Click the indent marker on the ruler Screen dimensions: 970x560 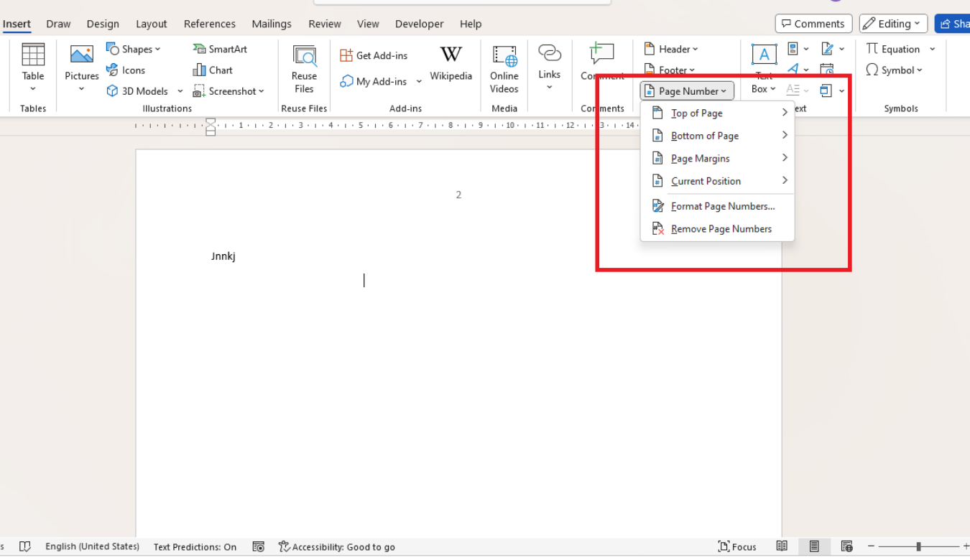(211, 127)
